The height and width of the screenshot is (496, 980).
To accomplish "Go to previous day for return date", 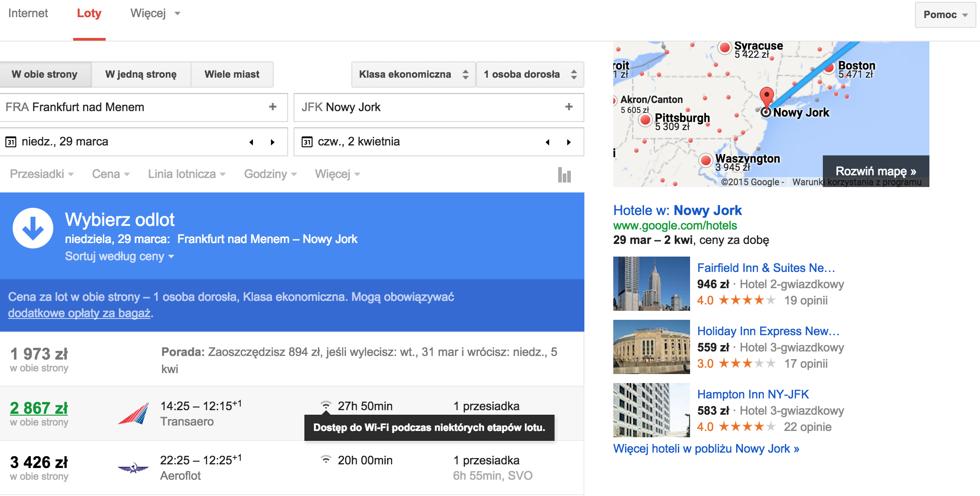I will click(548, 142).
